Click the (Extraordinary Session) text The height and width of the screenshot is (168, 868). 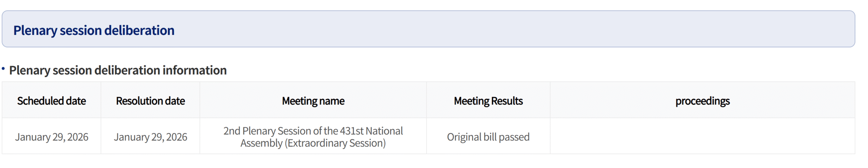(335, 143)
